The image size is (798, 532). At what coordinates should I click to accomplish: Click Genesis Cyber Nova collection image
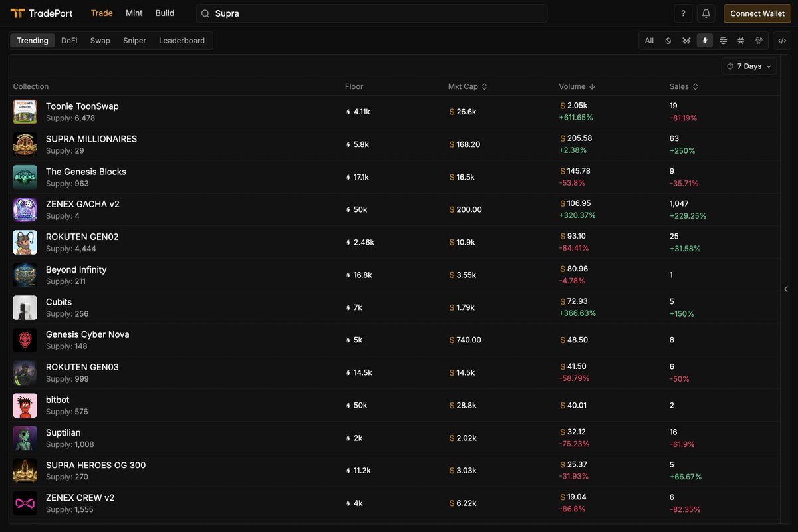[x=25, y=340]
